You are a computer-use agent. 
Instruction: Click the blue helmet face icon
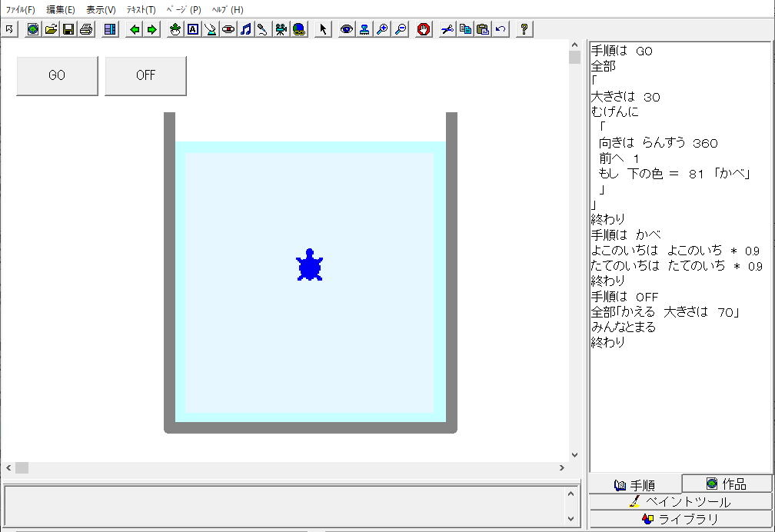tap(299, 29)
